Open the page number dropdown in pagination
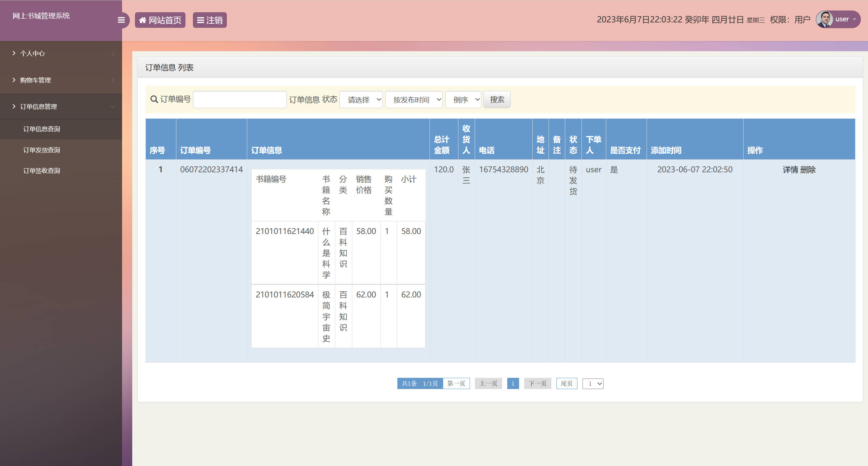This screenshot has width=868, height=466. click(593, 384)
